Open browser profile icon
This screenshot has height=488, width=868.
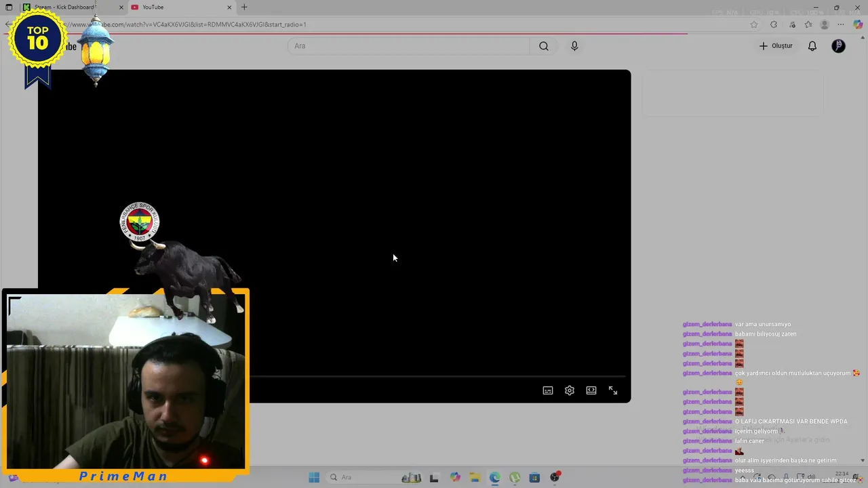click(x=825, y=24)
